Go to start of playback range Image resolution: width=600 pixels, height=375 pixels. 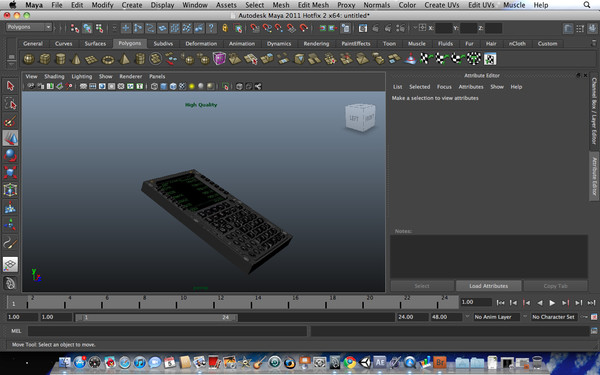pos(500,303)
